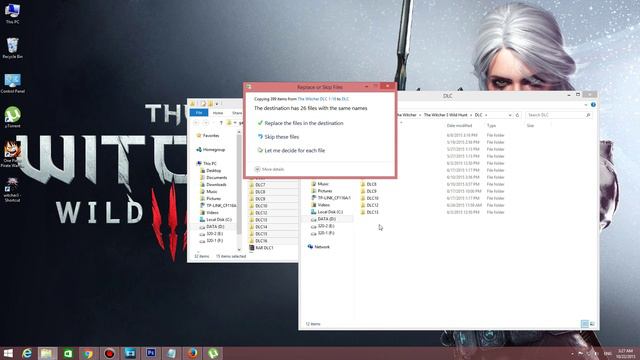
Task: Open Pictures in left window navigation pane
Action: click(210, 198)
